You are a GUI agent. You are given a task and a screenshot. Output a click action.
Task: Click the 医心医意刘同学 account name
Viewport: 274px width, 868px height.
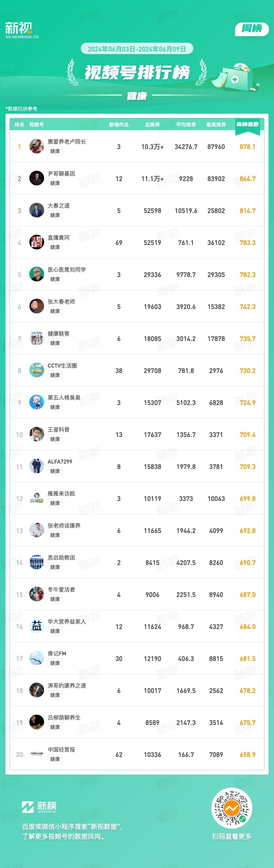(x=67, y=270)
